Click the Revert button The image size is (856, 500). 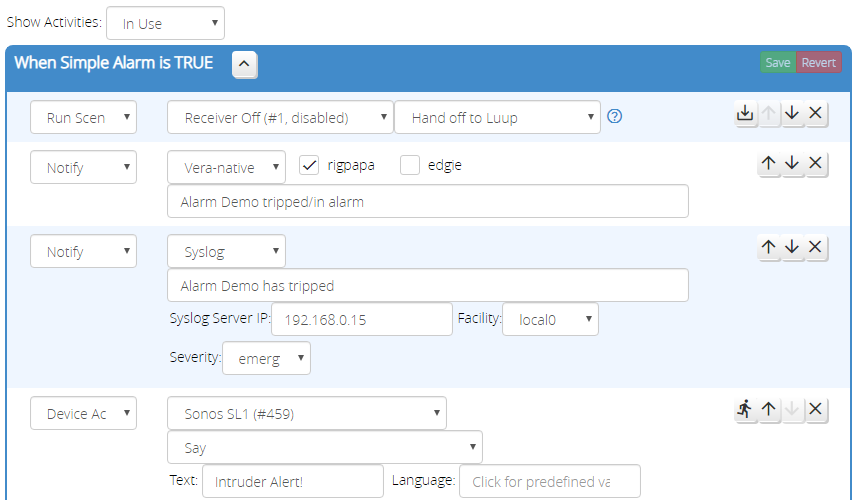click(x=819, y=63)
